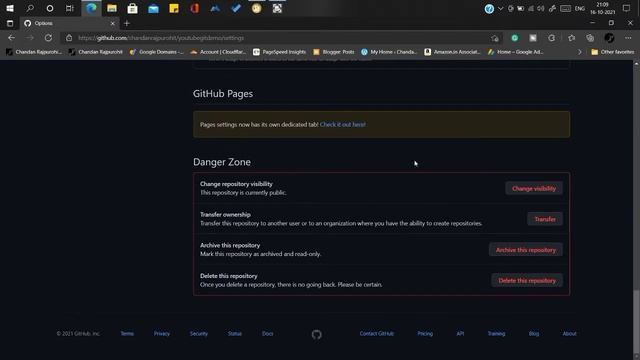View site information lock icon
This screenshot has width=640, height=360.
click(69, 38)
